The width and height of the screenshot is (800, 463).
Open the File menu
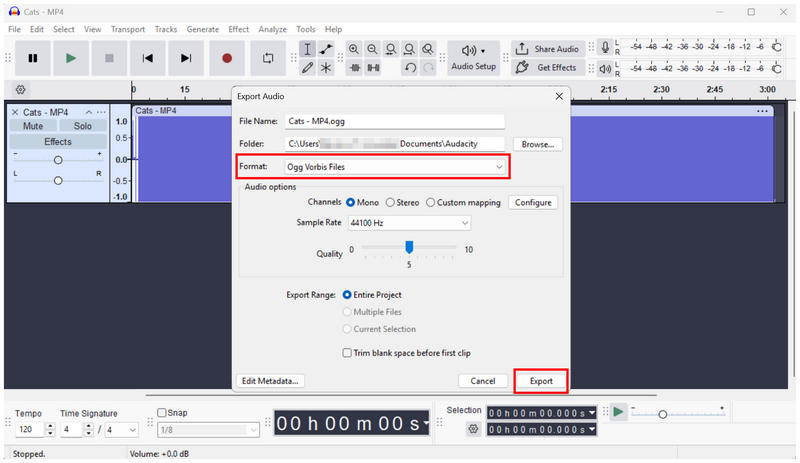(14, 29)
